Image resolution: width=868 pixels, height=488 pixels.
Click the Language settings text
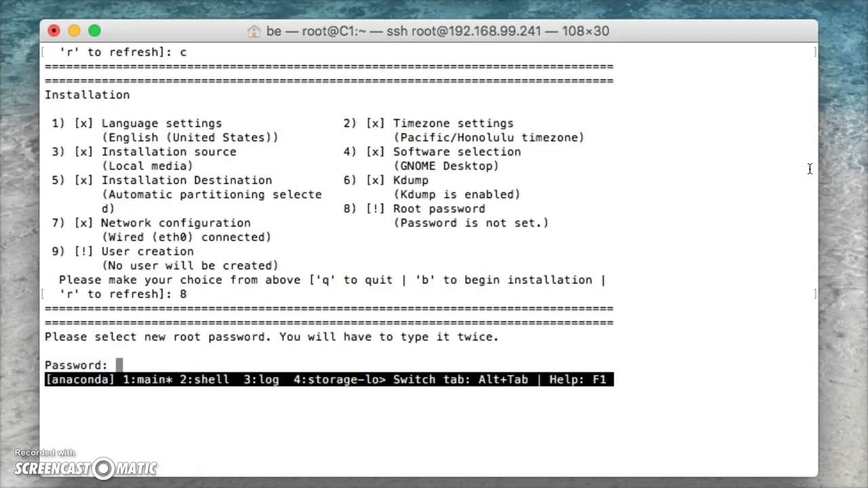click(x=161, y=123)
